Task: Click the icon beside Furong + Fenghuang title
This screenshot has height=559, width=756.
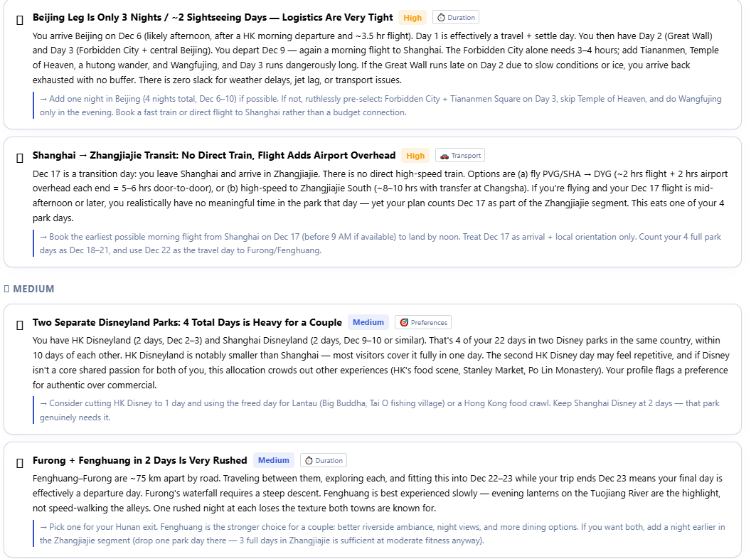Action: (x=20, y=463)
